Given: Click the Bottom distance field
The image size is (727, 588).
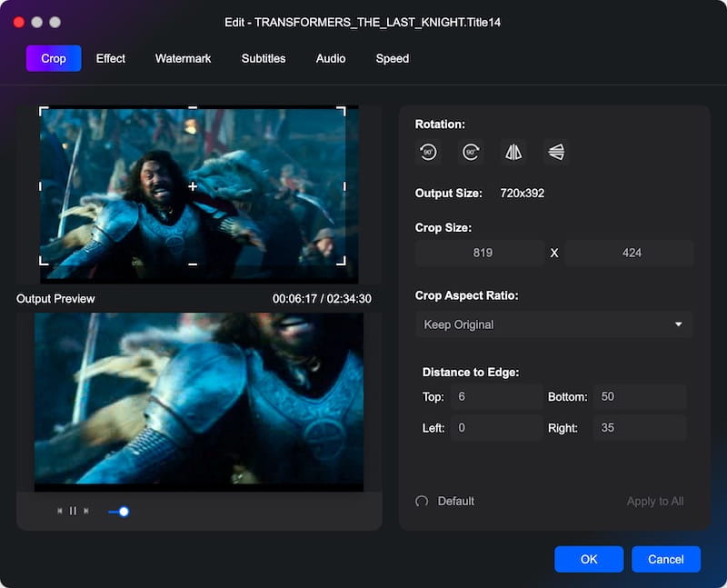Looking at the screenshot, I should click(640, 396).
